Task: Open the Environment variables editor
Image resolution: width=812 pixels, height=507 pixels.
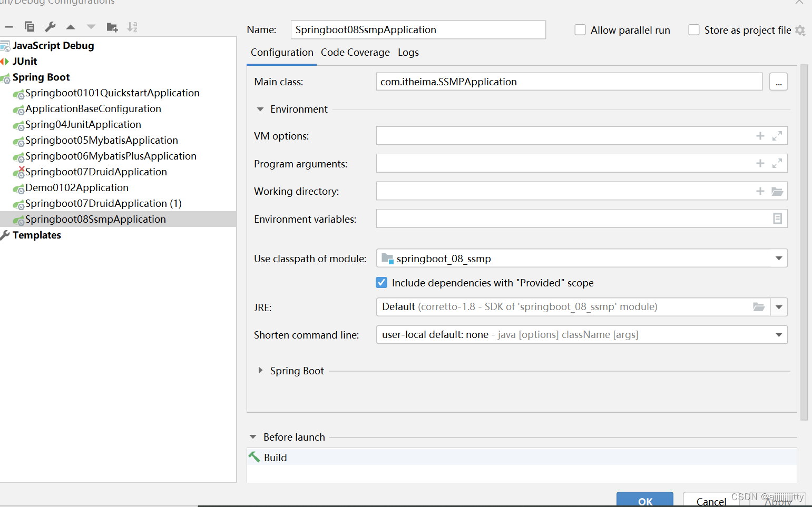Action: coord(777,218)
